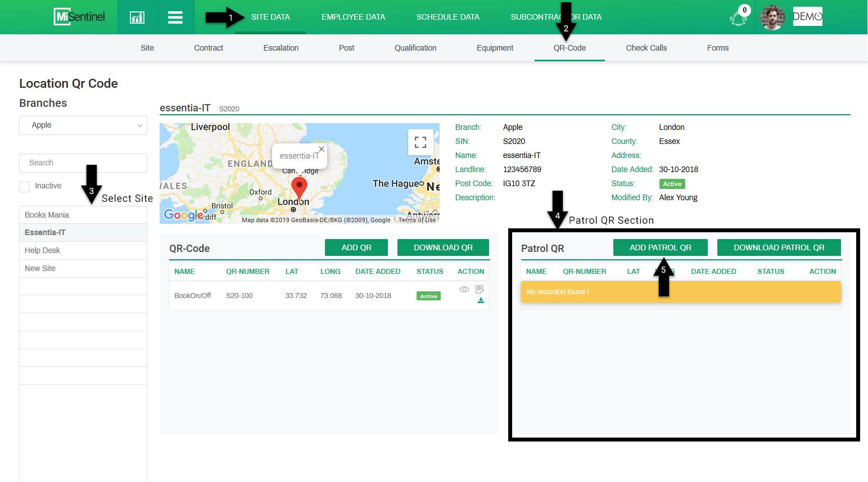Open the SCHEDULE DATA menu

tap(448, 17)
